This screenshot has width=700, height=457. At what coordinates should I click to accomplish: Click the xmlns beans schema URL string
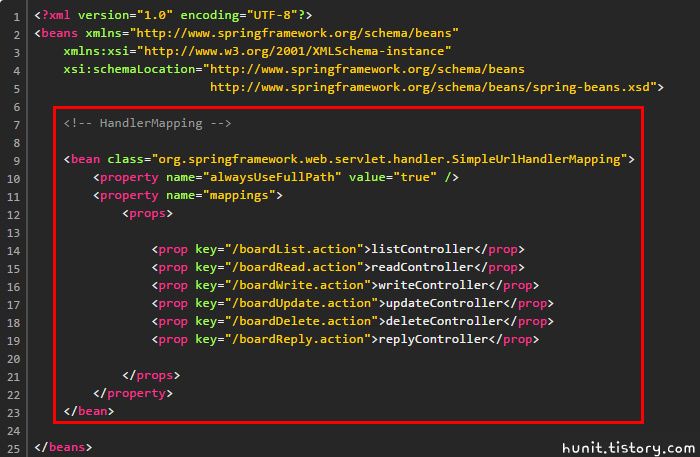tap(294, 33)
